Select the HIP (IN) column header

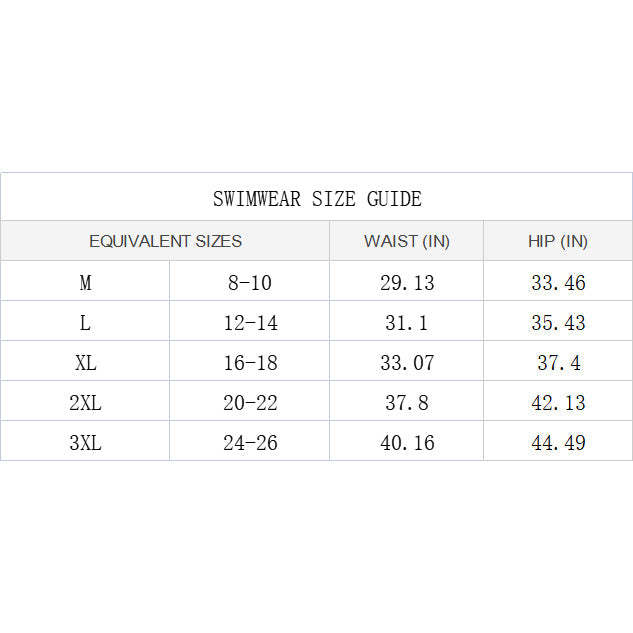558,241
